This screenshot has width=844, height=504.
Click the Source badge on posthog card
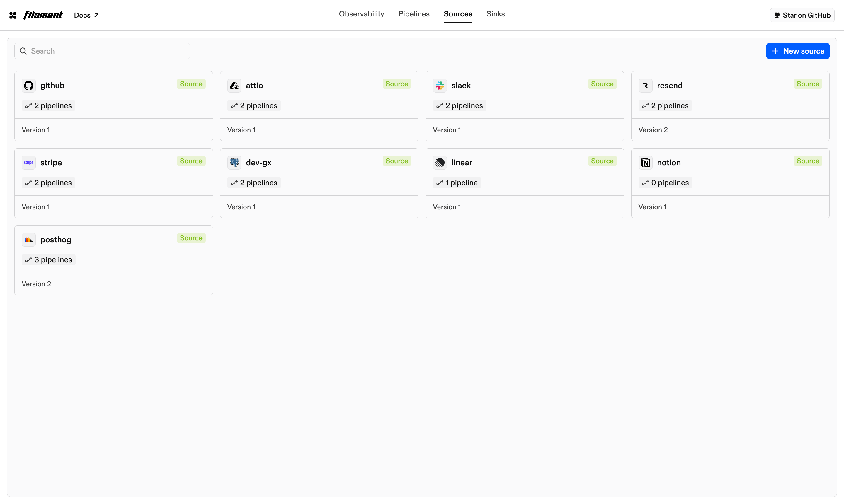(191, 238)
